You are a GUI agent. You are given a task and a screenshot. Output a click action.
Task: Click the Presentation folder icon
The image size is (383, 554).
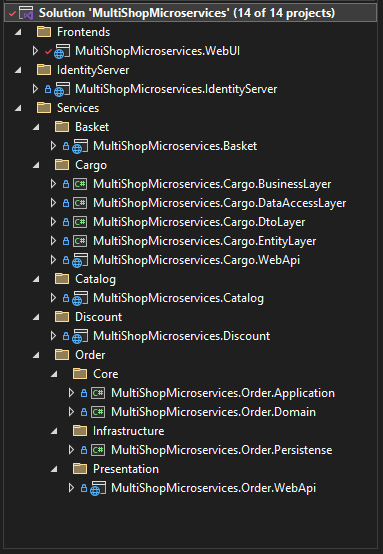pos(80,469)
